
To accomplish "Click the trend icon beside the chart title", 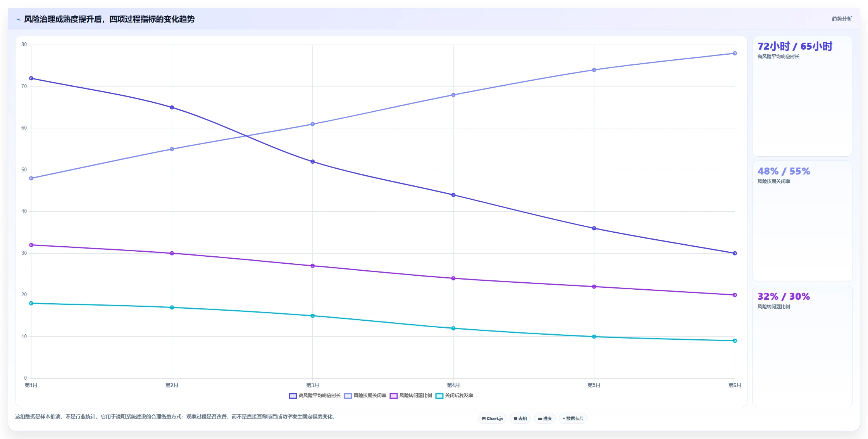I will point(18,19).
